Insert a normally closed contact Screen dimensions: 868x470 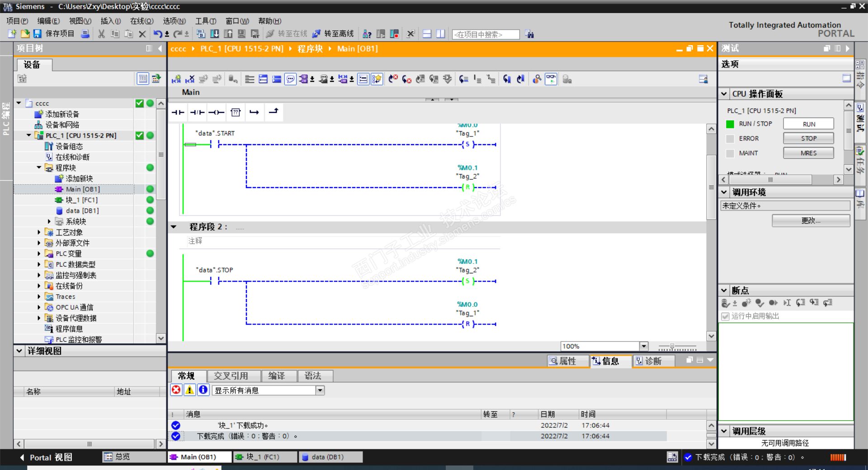(x=197, y=112)
